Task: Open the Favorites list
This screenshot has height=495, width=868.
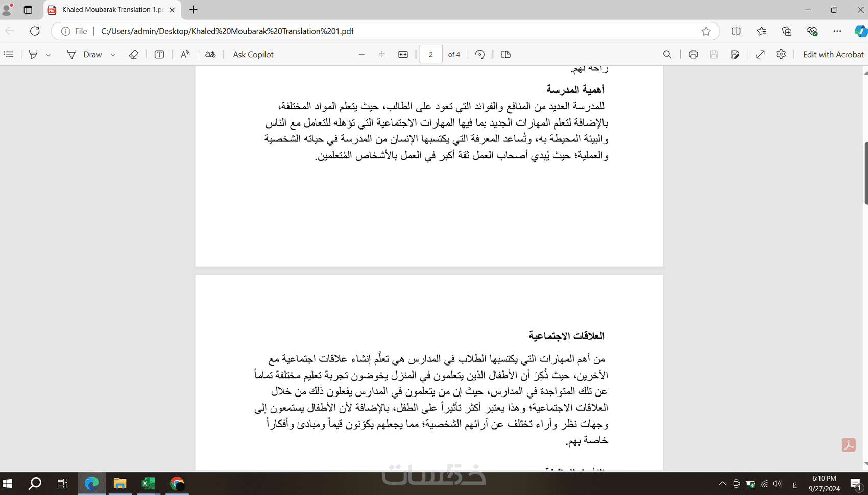Action: (x=761, y=31)
